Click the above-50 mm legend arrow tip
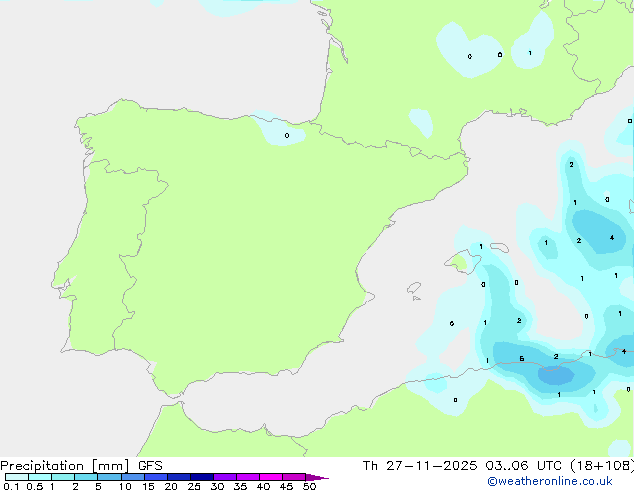 coord(317,477)
